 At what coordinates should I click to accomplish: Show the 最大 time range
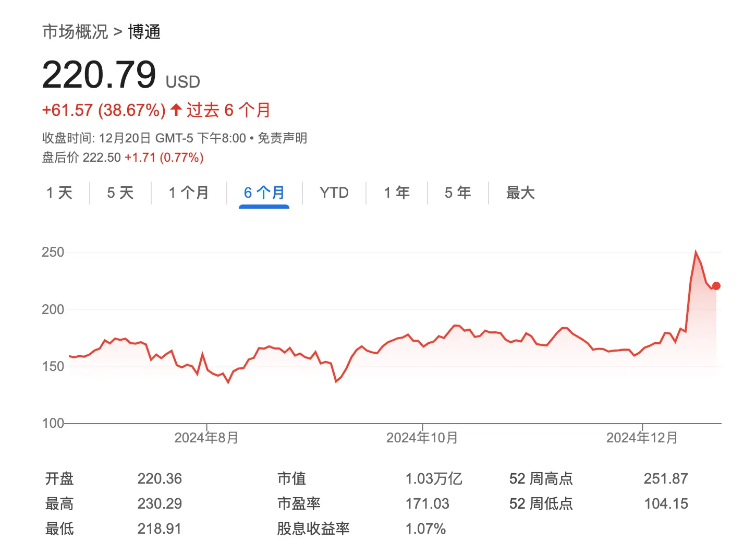(x=520, y=193)
